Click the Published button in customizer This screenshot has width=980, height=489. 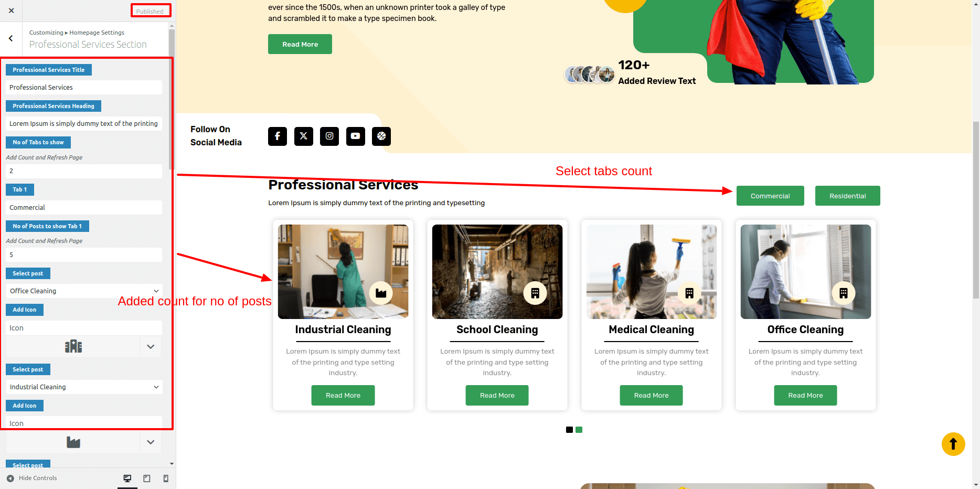[x=150, y=11]
